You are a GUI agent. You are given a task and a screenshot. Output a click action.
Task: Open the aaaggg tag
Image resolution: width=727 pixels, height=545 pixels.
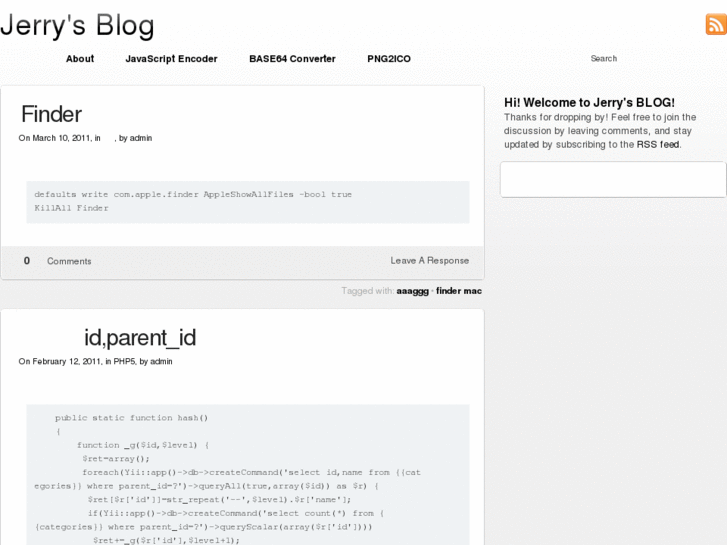[x=413, y=291]
